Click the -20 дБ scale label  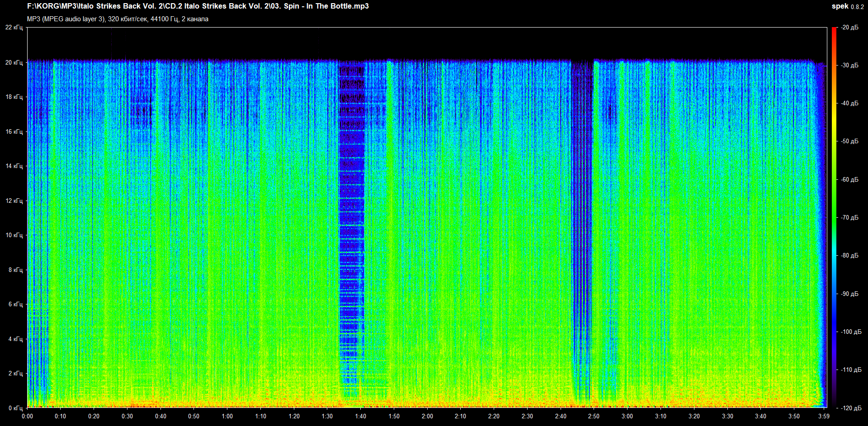(x=849, y=28)
